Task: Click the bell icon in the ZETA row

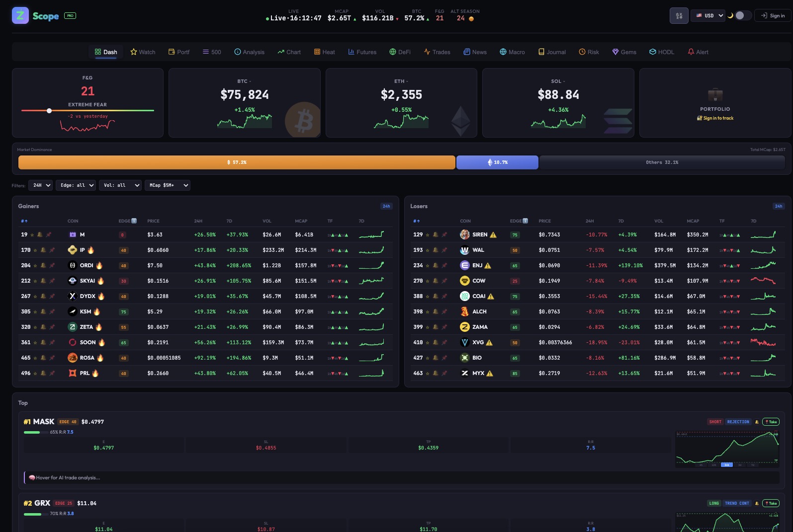Action: (x=43, y=327)
